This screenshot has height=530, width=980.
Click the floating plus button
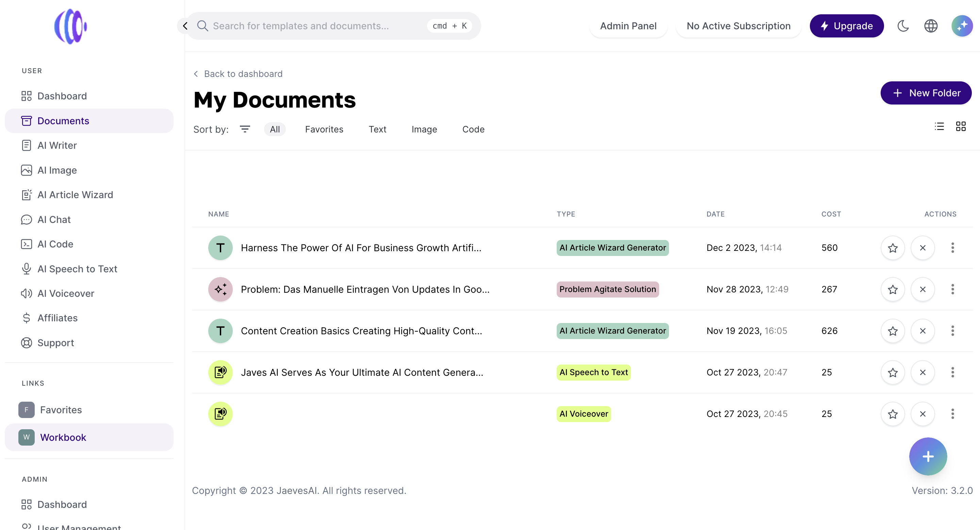pos(928,456)
